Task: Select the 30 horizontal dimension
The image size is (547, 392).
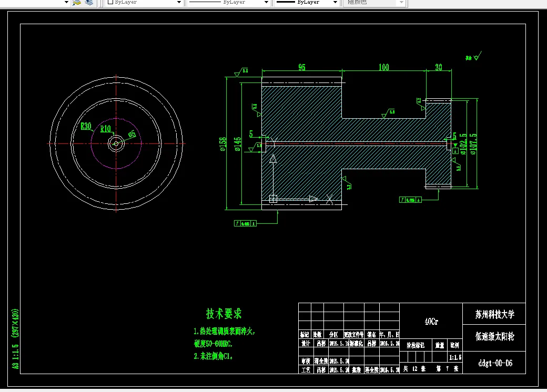Action: (439, 67)
